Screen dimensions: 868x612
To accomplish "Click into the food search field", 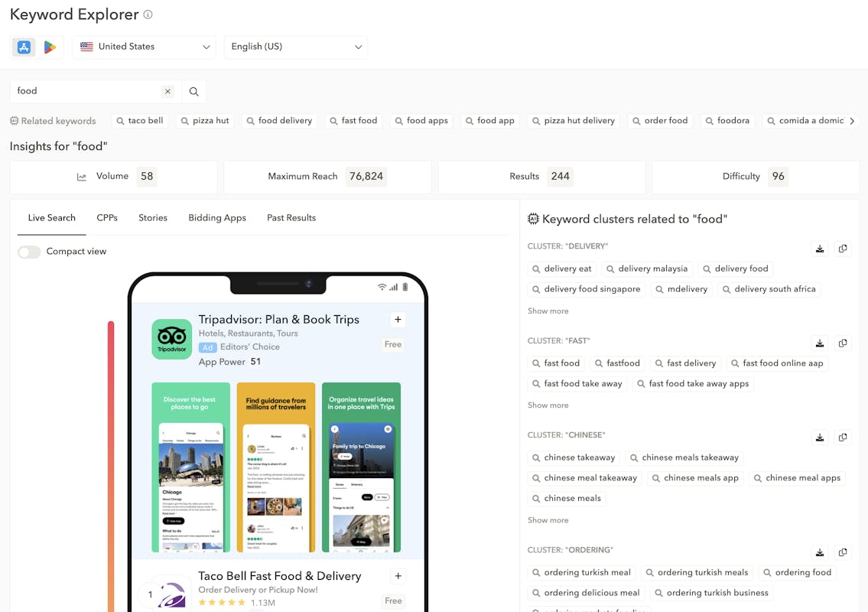I will coord(84,91).
